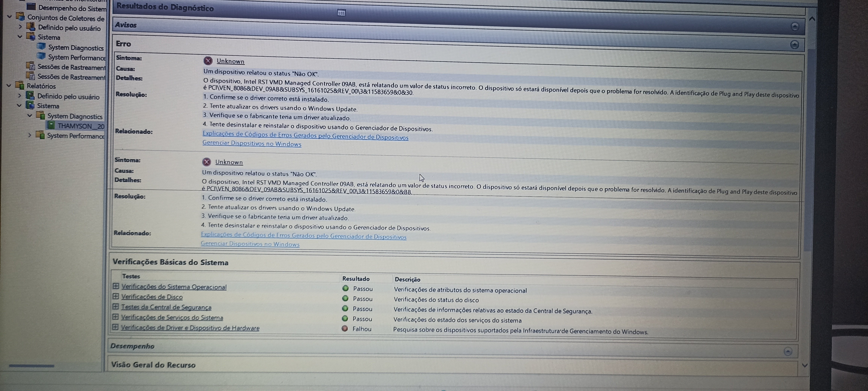Click the report's vertical scrollbar down arrow
Image resolution: width=868 pixels, height=391 pixels.
click(x=805, y=365)
